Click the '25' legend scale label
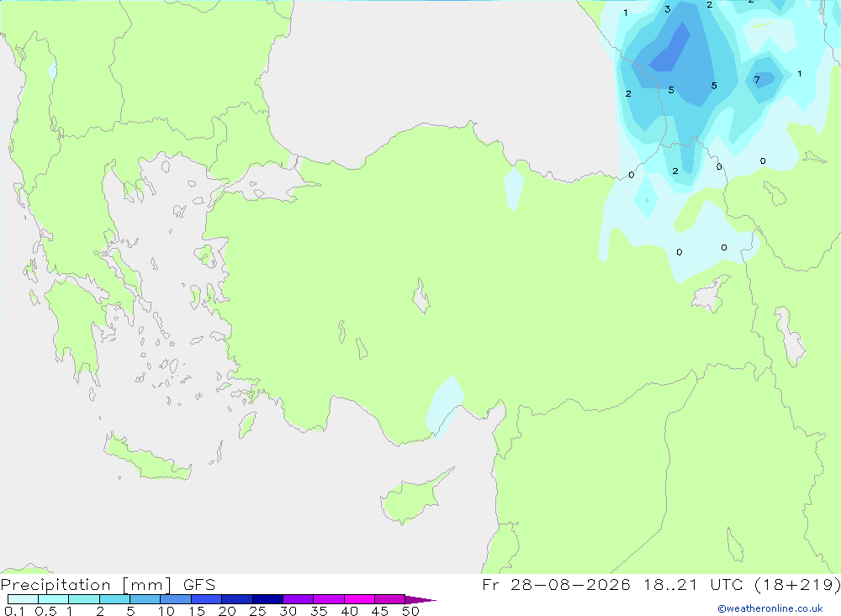 (x=257, y=611)
